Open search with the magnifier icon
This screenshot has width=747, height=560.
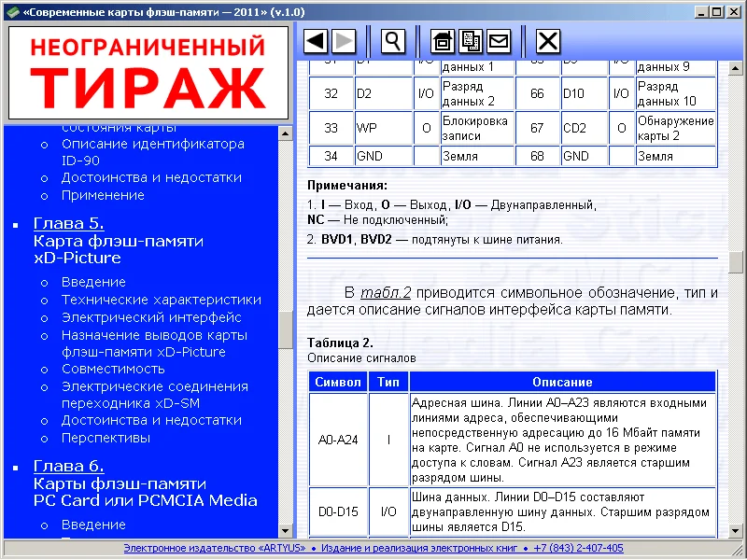(x=393, y=41)
